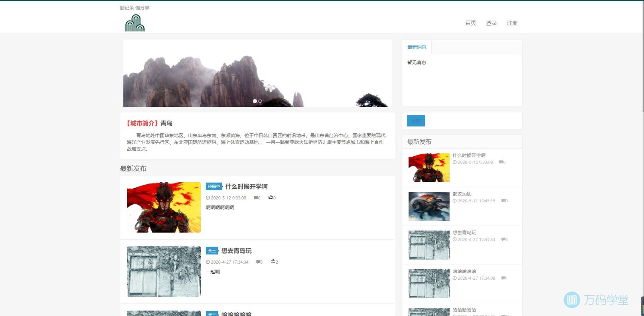Click sidebar clock icon by 2020-4-27 17:34:08
This screenshot has height=316, width=644.
click(x=454, y=279)
